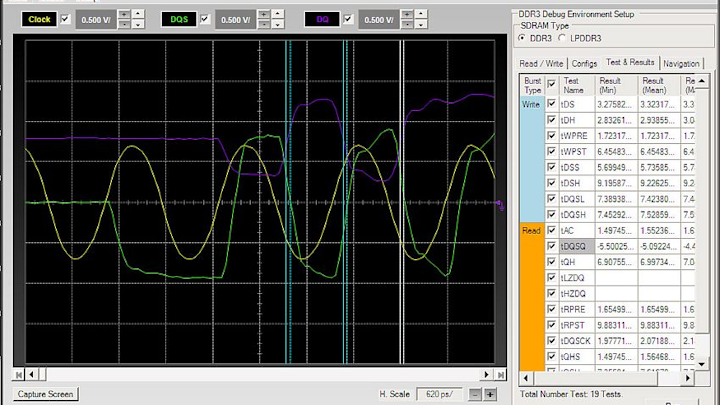Image resolution: width=720 pixels, height=405 pixels.
Task: Increase horizontal scale with plus button
Action: tap(490, 394)
